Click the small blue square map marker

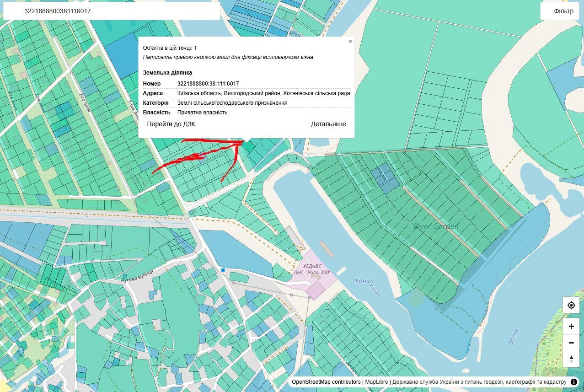(x=223, y=270)
